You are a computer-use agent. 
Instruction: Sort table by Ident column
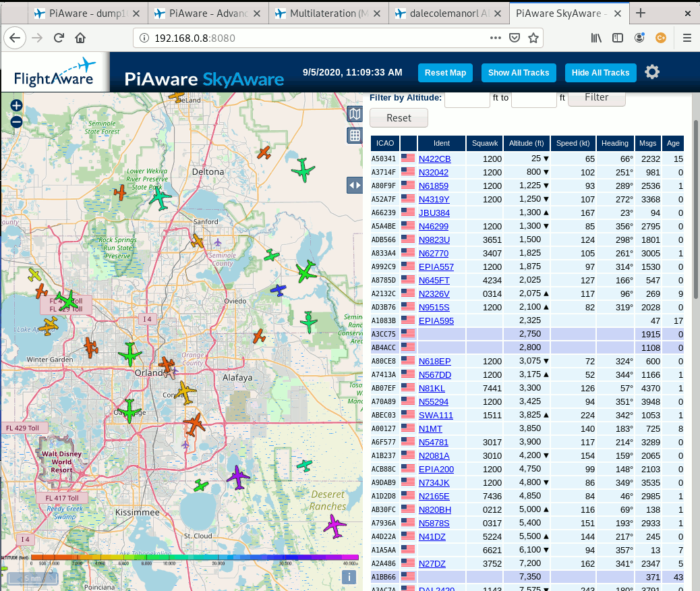click(x=442, y=144)
